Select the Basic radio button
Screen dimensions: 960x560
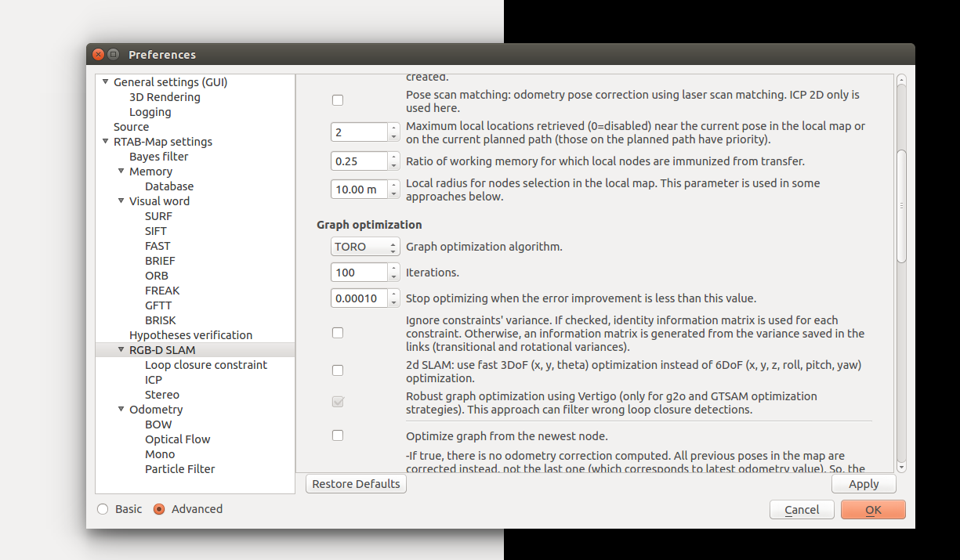[x=103, y=509]
